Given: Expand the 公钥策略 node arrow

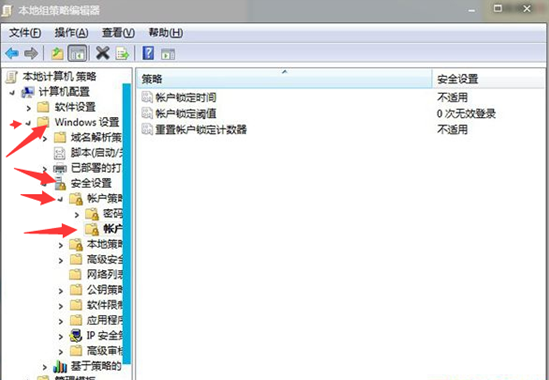Looking at the screenshot, I should point(61,291).
